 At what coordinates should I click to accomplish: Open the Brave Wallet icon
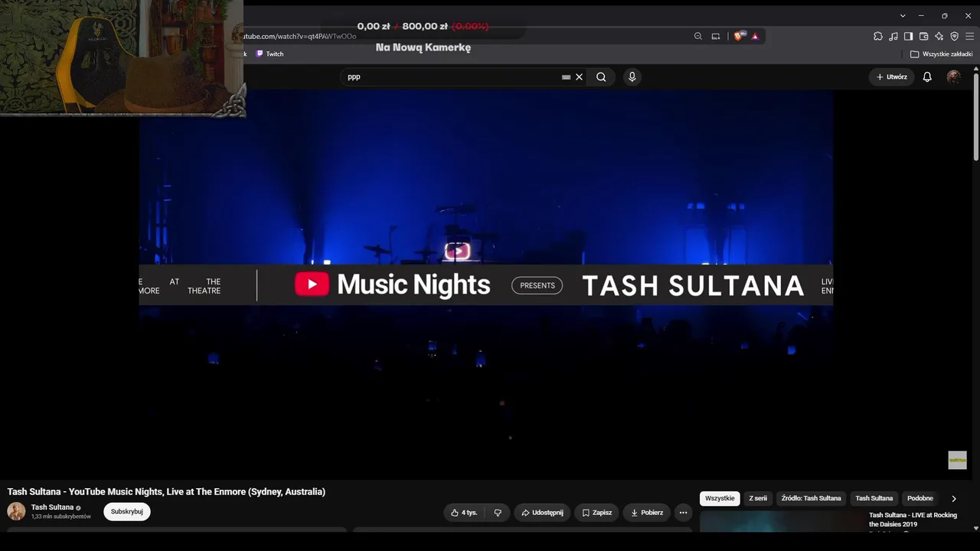click(923, 36)
